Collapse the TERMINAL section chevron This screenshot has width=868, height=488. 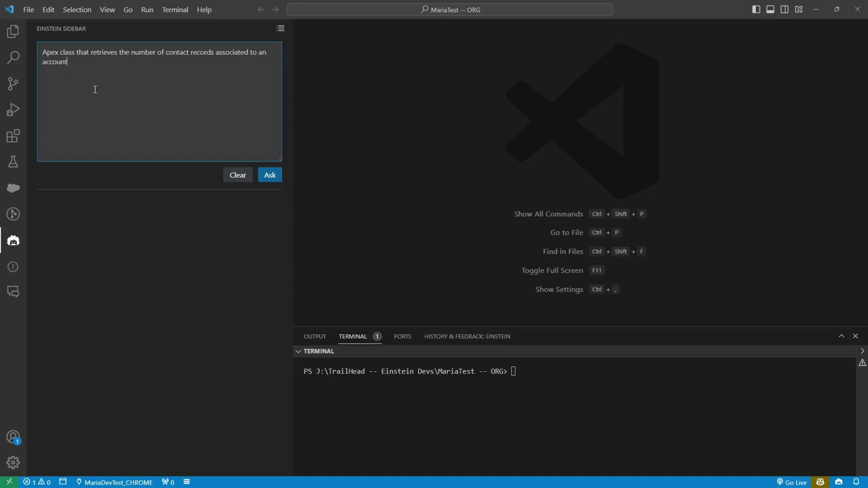point(298,351)
